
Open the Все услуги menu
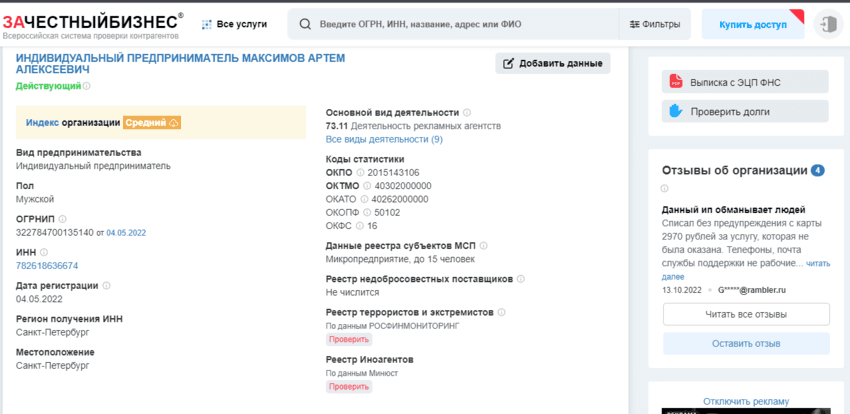[x=242, y=24]
